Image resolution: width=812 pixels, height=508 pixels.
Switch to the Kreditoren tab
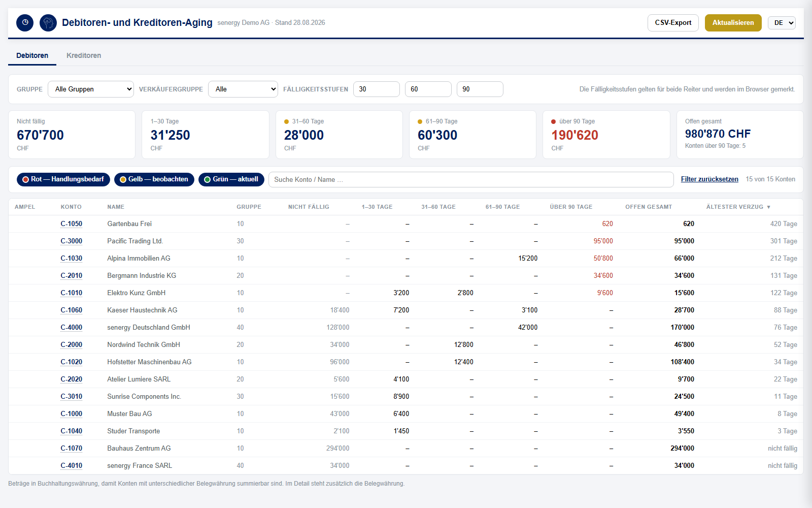point(84,55)
